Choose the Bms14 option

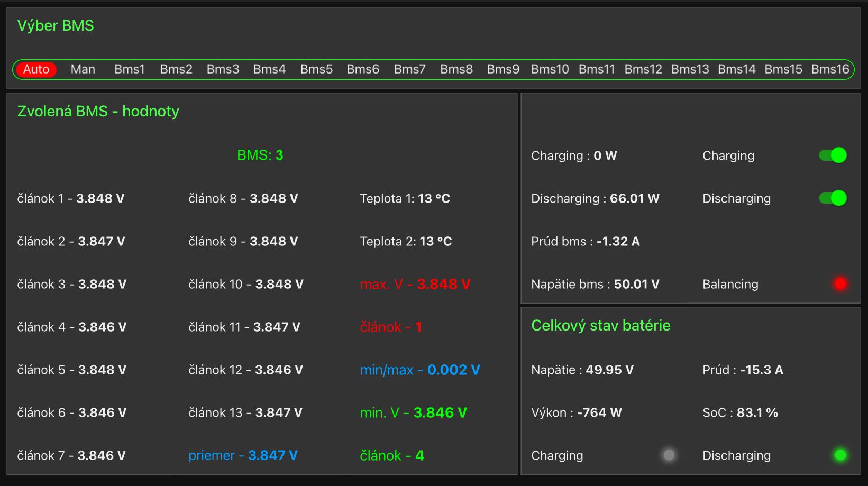click(x=736, y=69)
